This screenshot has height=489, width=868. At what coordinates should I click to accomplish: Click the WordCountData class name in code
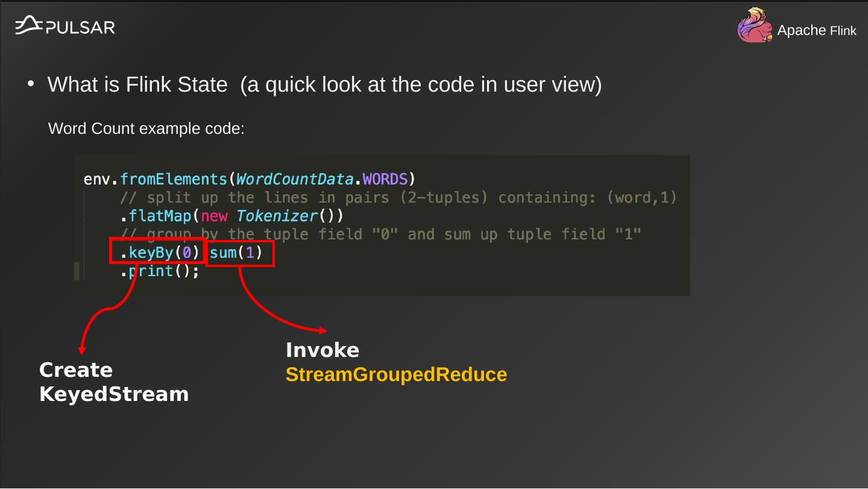[294, 179]
